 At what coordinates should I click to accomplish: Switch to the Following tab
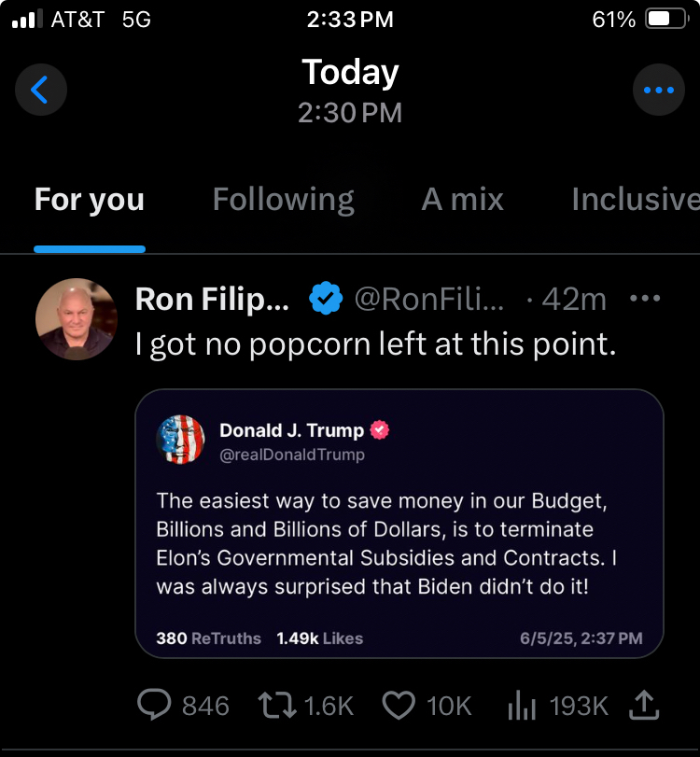click(x=283, y=200)
